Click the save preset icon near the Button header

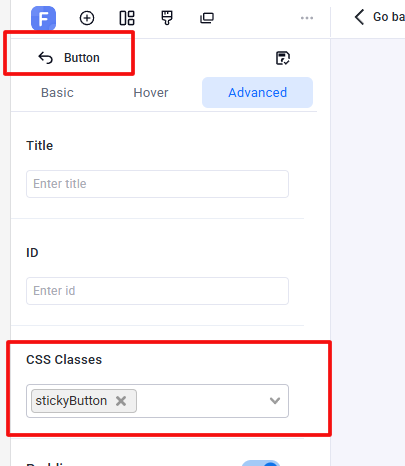point(283,58)
